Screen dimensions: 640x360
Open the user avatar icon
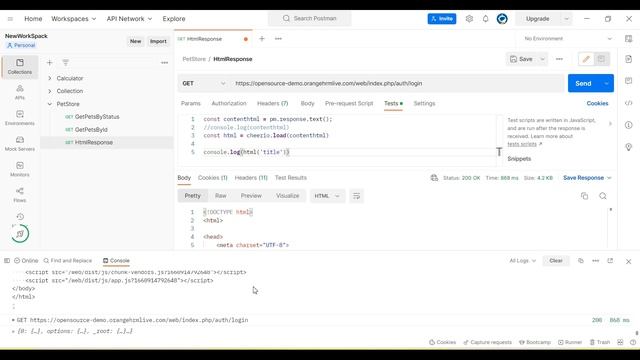(502, 19)
